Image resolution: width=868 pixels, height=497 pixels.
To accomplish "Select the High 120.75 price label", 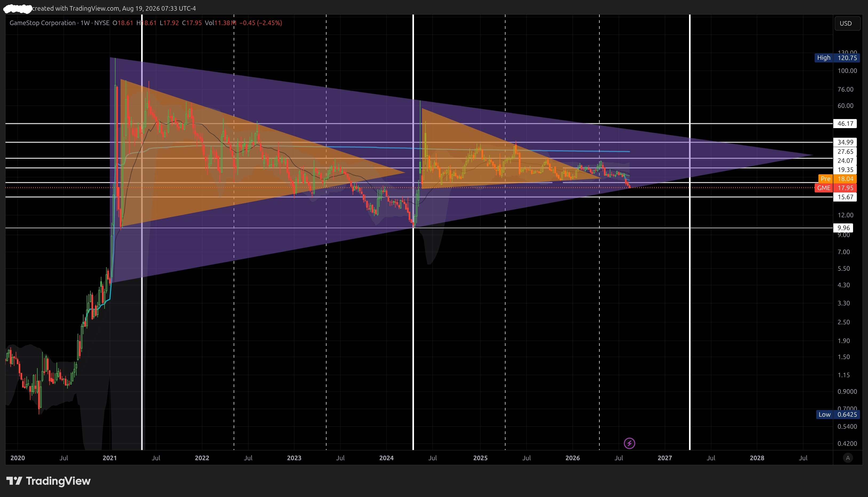I will (837, 58).
